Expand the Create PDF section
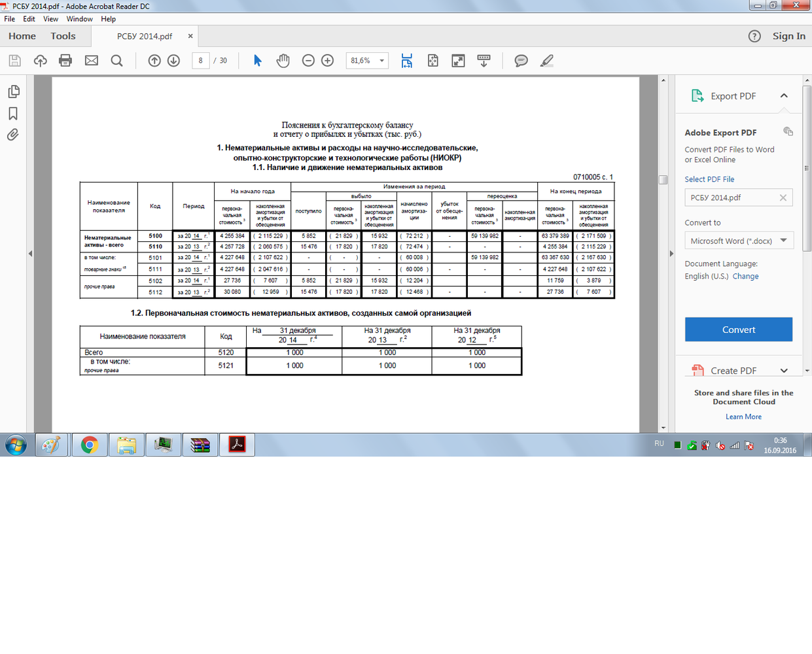The width and height of the screenshot is (812, 654). [x=784, y=371]
